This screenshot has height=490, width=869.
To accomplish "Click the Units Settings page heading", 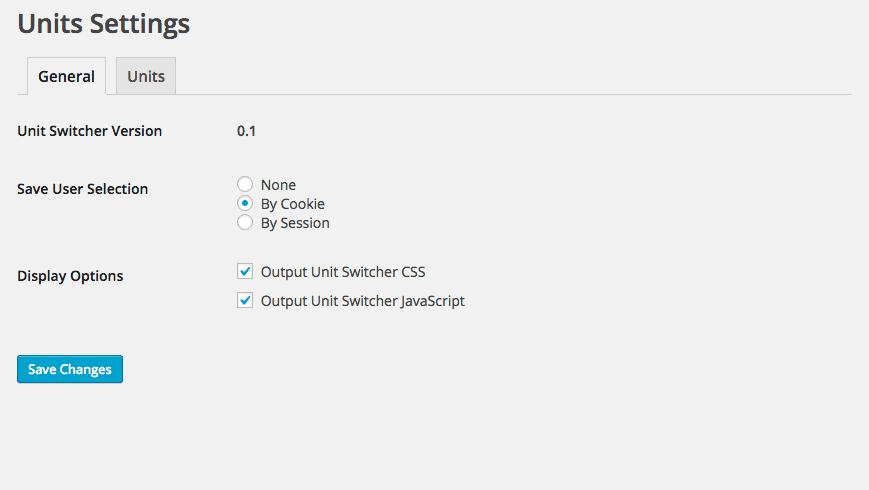I will click(104, 24).
